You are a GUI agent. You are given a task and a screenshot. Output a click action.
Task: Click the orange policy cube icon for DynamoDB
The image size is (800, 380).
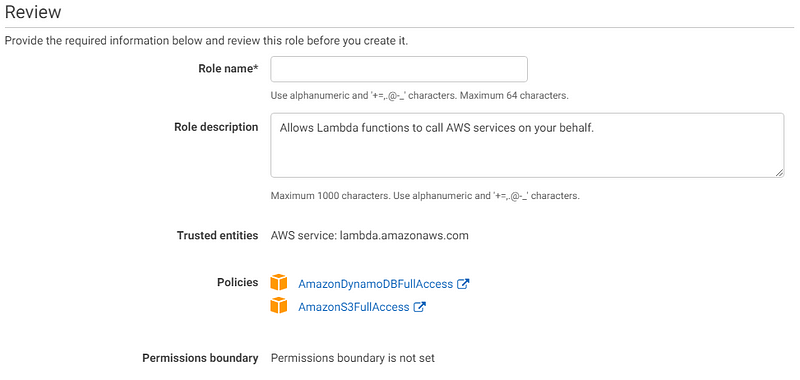click(x=279, y=282)
